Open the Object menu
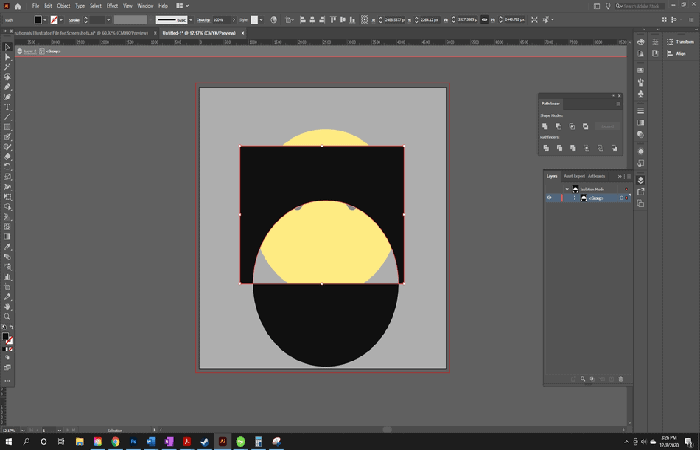Viewport: 700px width, 450px height. 63,6
